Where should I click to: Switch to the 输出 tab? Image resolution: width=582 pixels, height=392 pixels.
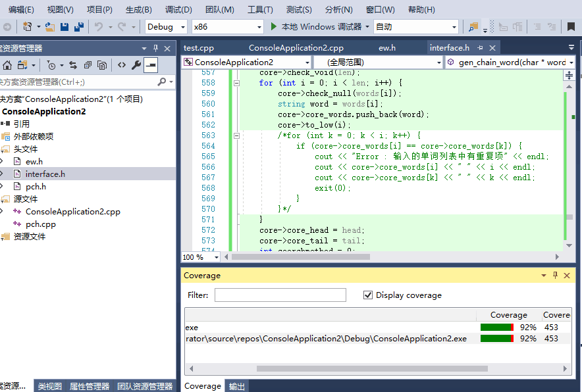click(236, 387)
